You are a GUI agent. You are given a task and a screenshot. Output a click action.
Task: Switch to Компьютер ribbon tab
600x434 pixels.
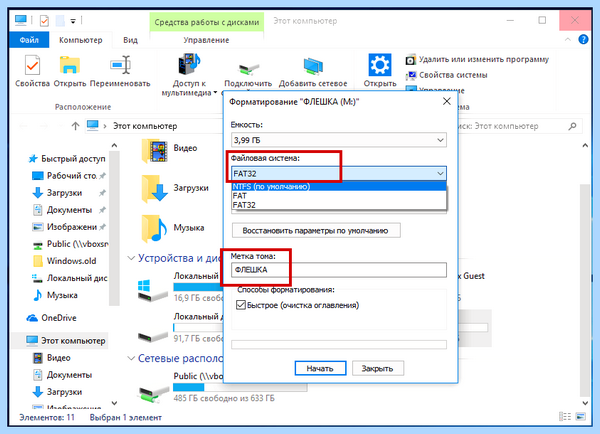point(81,40)
